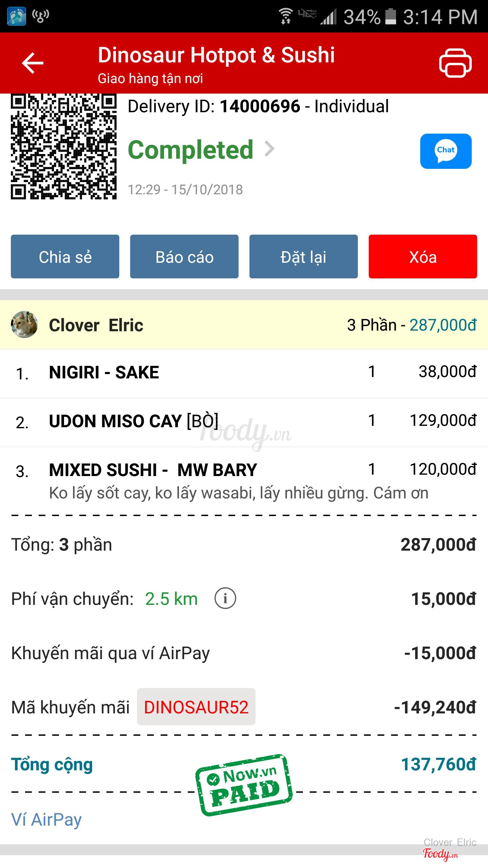
Task: Expand the Completed status chevron
Action: 269,149
